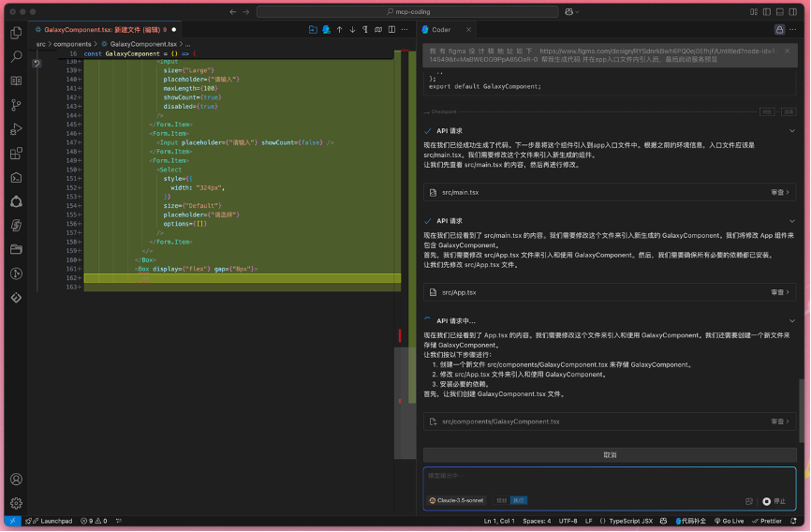
Task: Open src/components/GalaxyComponent.tsx file card
Action: [610, 421]
